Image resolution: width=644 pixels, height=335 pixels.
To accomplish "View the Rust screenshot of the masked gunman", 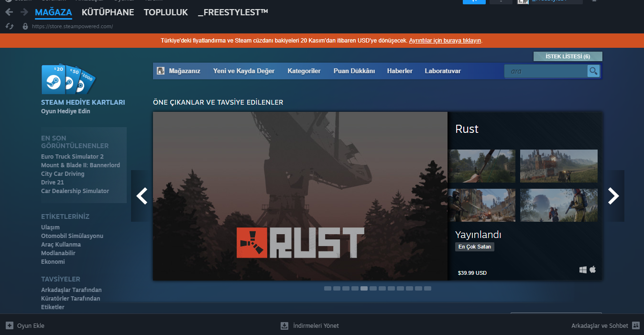I will tap(482, 205).
